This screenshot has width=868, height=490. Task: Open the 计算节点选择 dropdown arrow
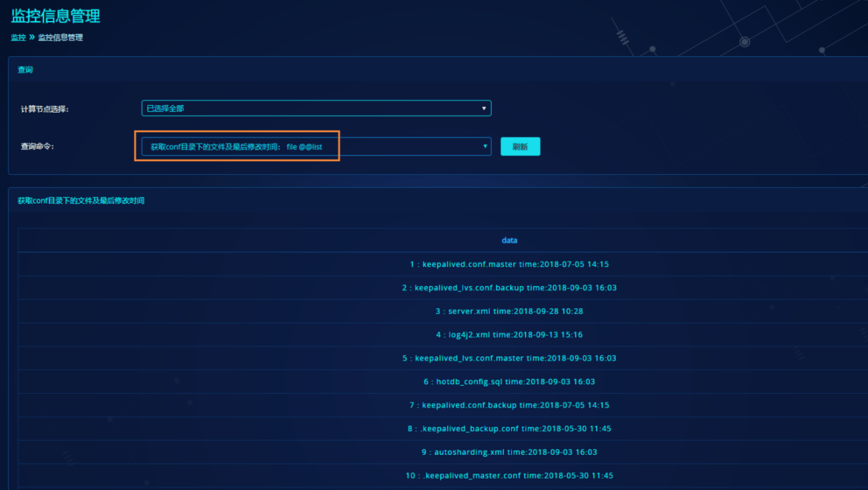[x=484, y=109]
